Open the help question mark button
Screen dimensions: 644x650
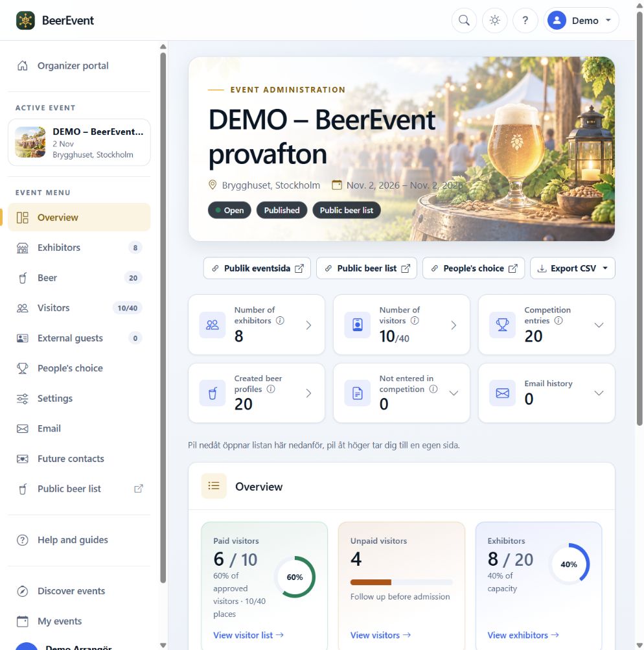(x=525, y=20)
